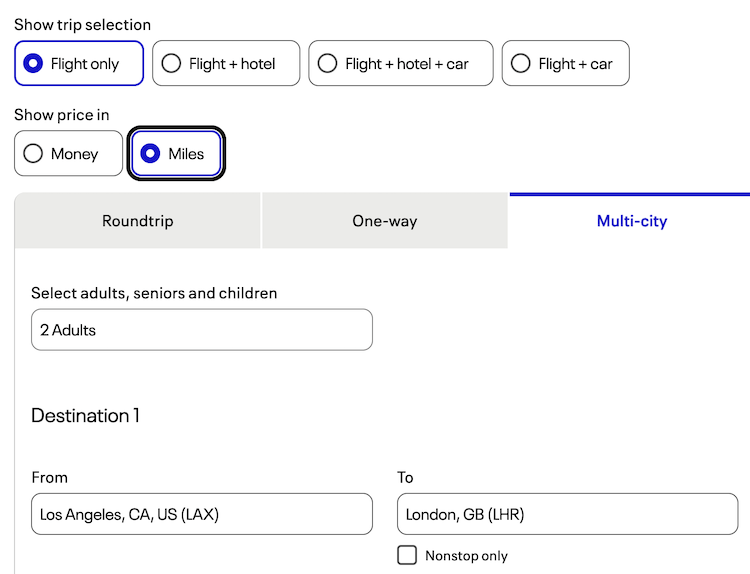
Task: Click the Nonstop only label text
Action: (x=466, y=556)
